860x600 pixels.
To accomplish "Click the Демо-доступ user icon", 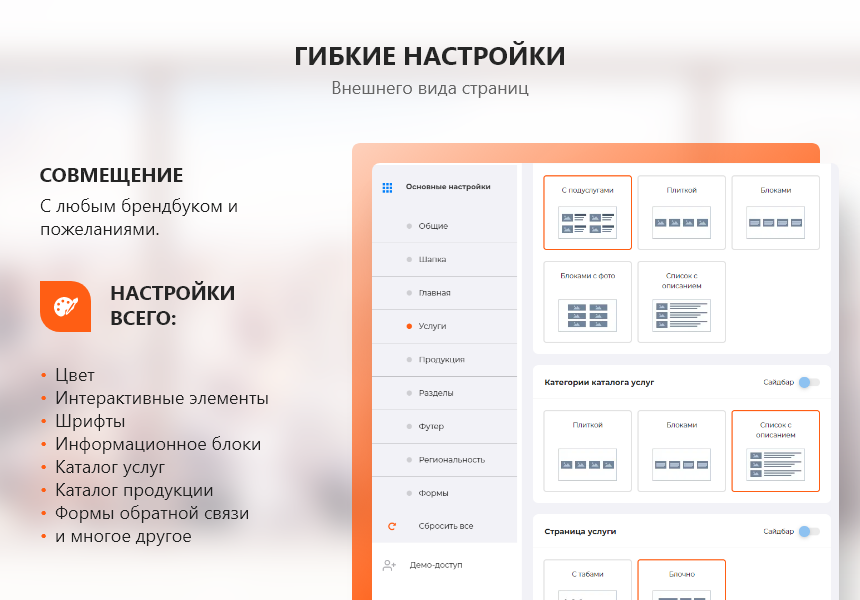I will [389, 565].
